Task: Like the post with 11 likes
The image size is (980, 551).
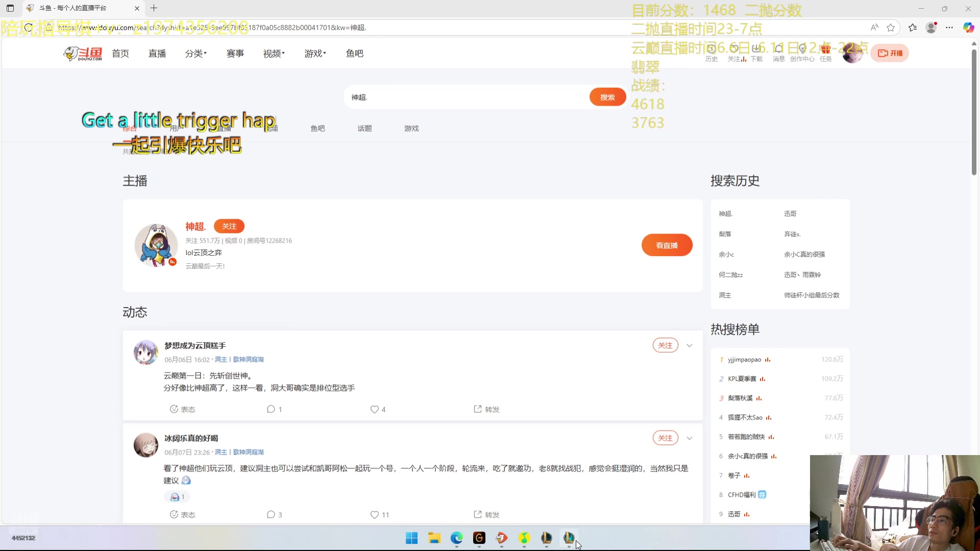Action: tap(380, 515)
